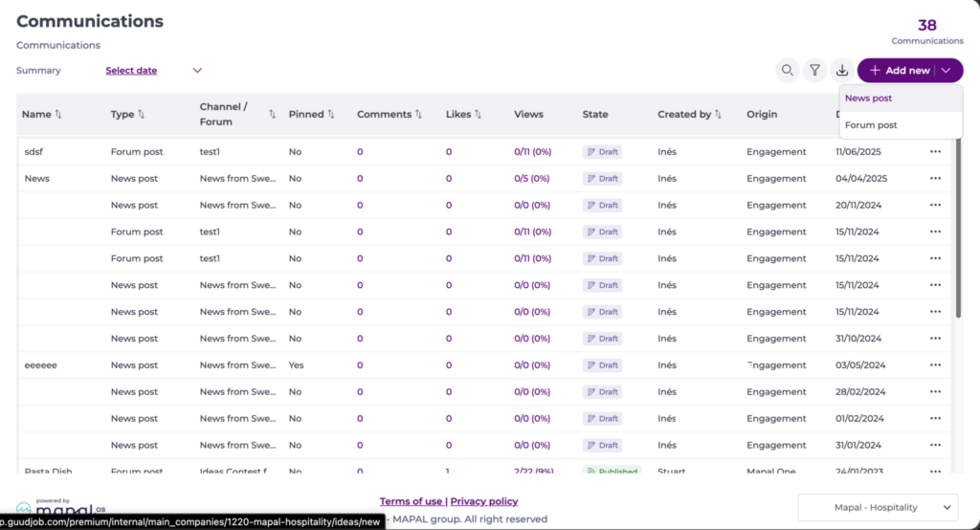980x530 pixels.
Task: Expand the Select date chevron
Action: pyautogui.click(x=197, y=71)
